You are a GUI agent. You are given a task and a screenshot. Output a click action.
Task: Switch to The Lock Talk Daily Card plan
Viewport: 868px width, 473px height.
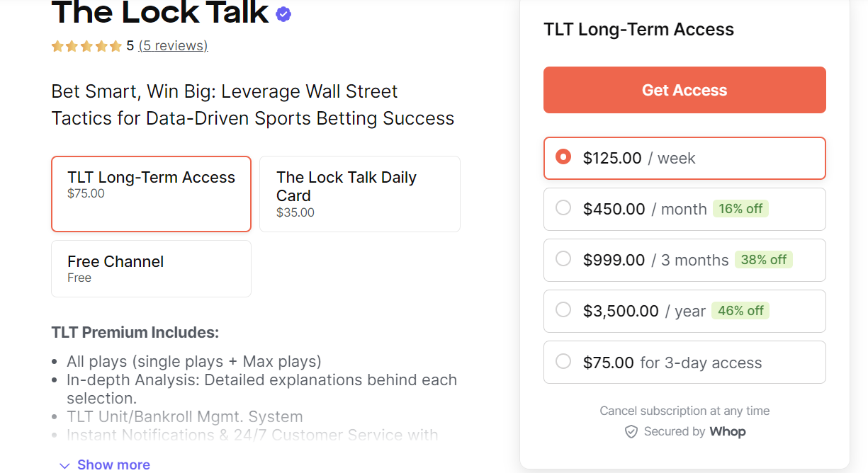359,193
